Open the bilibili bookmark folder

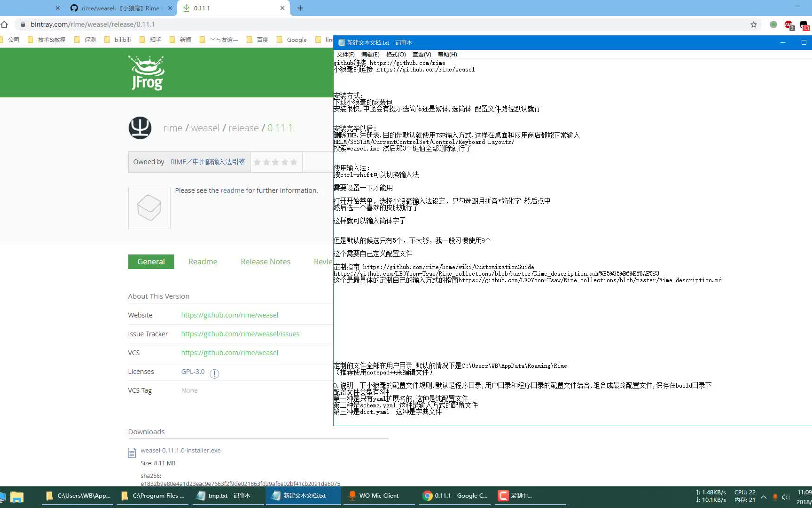point(117,40)
